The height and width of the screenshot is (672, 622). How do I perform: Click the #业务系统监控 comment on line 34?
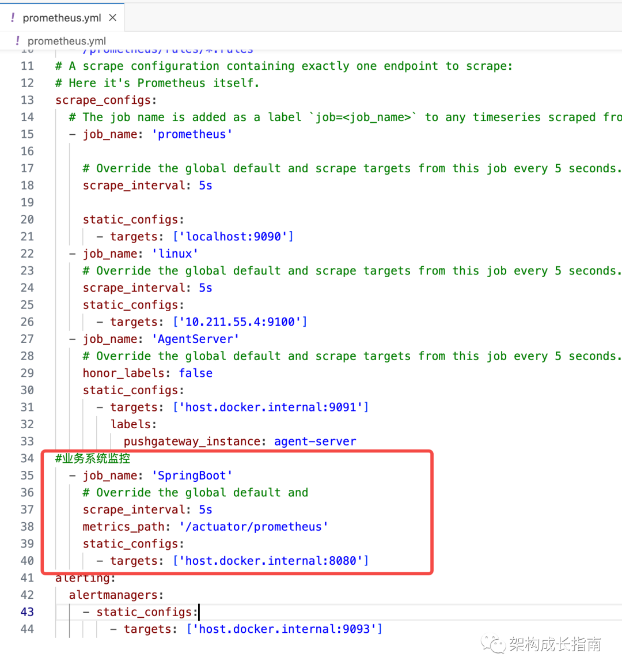tap(92, 458)
